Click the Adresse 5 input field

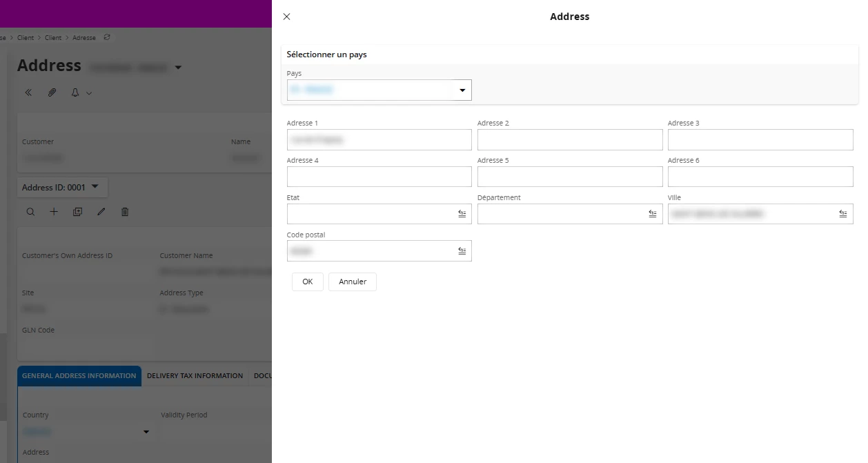(x=570, y=177)
